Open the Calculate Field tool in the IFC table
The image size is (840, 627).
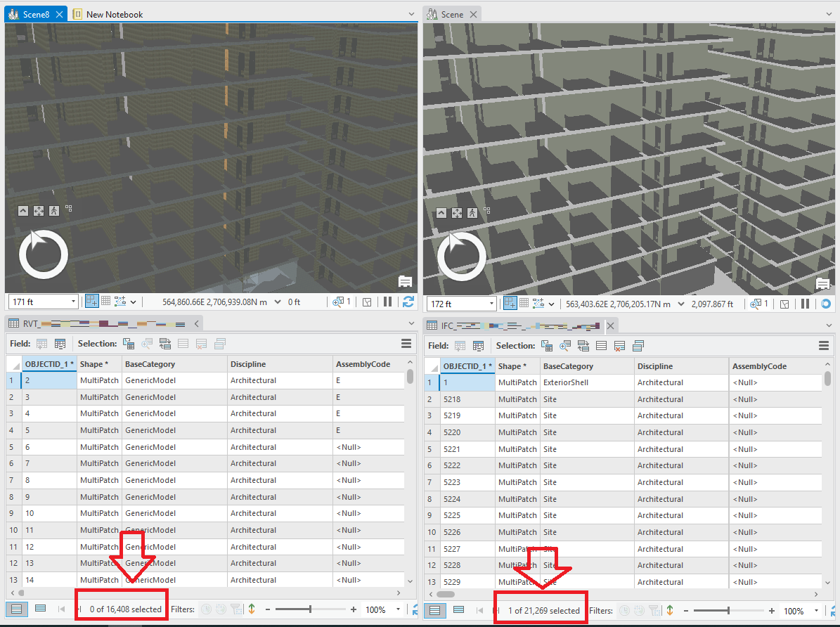click(x=478, y=346)
